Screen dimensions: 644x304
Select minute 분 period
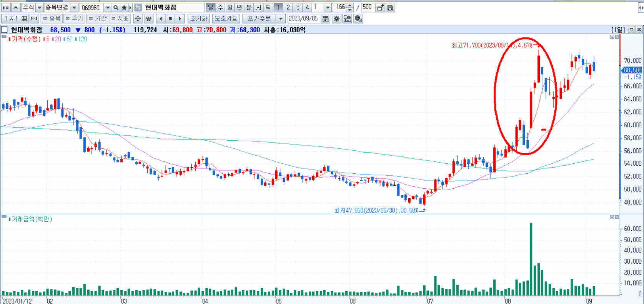(249, 7)
